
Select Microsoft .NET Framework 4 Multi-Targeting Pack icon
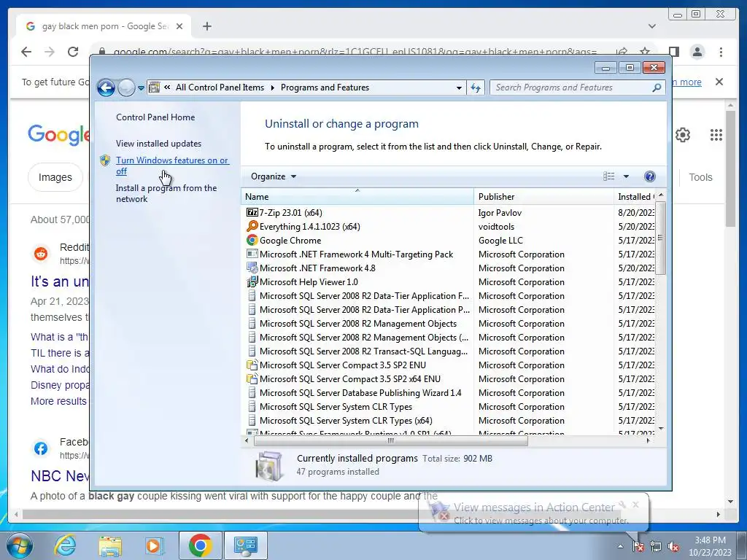tap(252, 254)
